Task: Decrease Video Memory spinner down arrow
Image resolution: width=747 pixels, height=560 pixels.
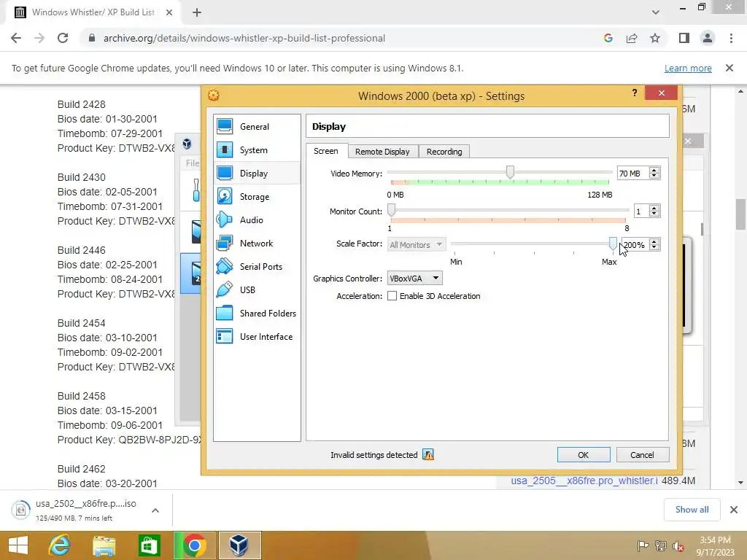Action: coord(654,176)
